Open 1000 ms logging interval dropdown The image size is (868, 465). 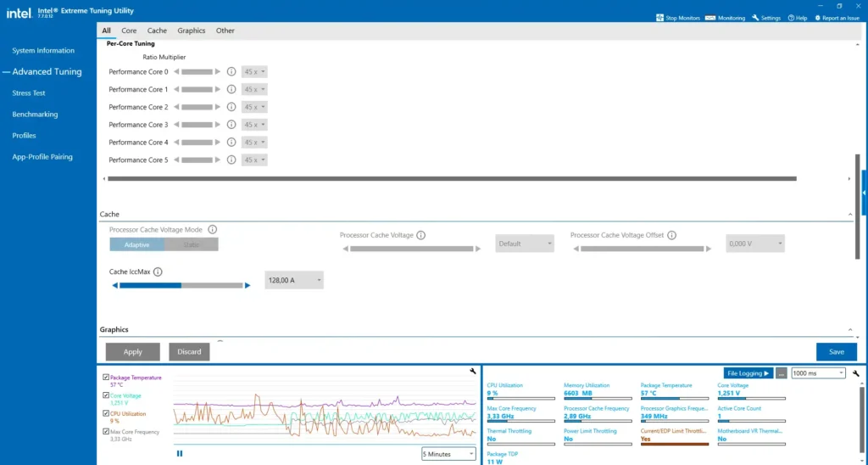click(818, 373)
